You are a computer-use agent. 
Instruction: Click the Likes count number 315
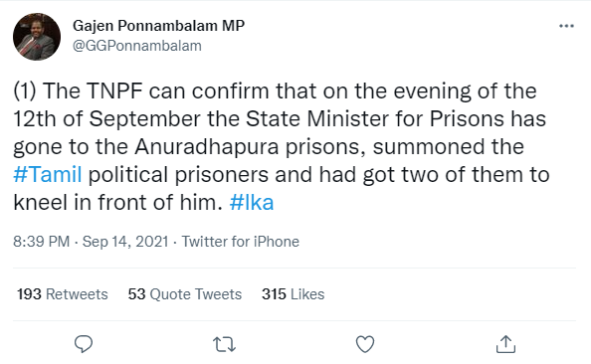[x=274, y=294]
